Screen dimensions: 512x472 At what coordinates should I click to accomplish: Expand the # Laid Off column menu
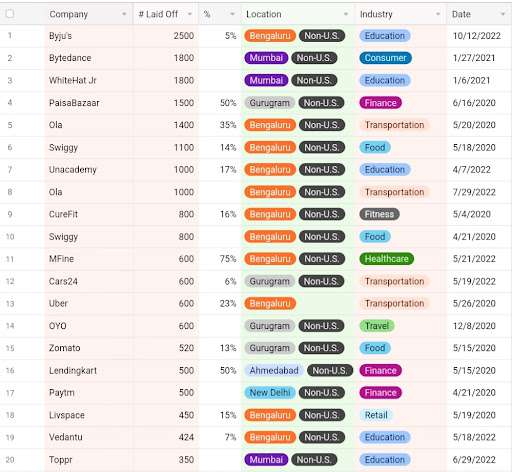coord(190,14)
